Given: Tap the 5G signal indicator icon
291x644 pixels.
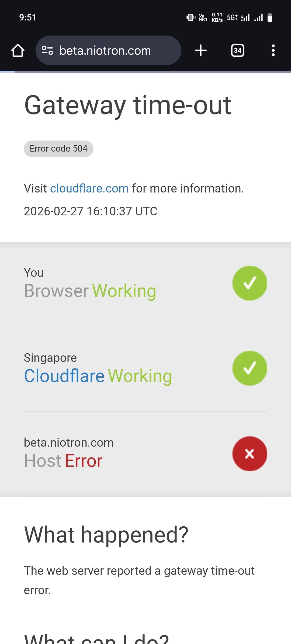Looking at the screenshot, I should pos(232,18).
